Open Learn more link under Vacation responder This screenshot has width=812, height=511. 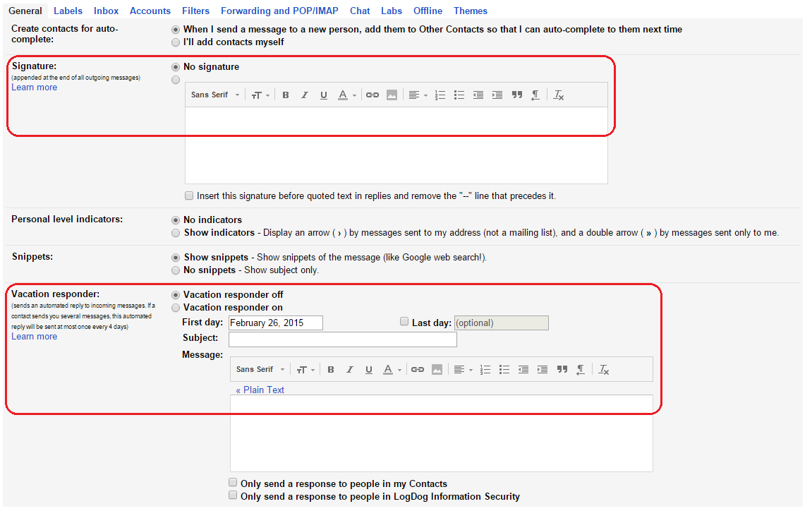(x=34, y=337)
